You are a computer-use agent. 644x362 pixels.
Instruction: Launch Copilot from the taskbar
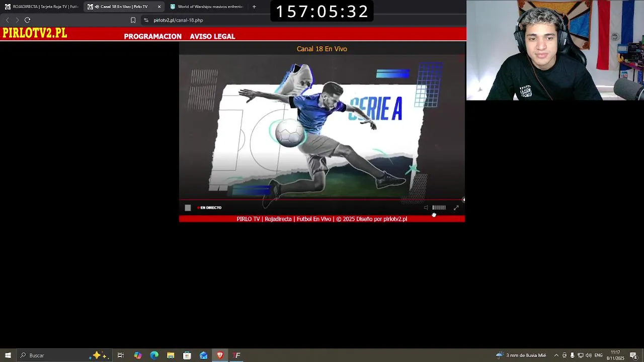137,355
